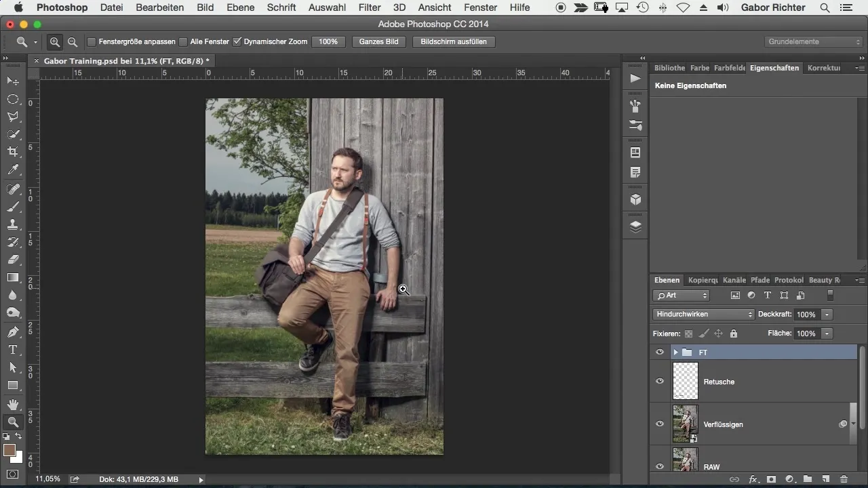The width and height of the screenshot is (868, 488).
Task: Select the Path Selection tool
Action: 13,367
